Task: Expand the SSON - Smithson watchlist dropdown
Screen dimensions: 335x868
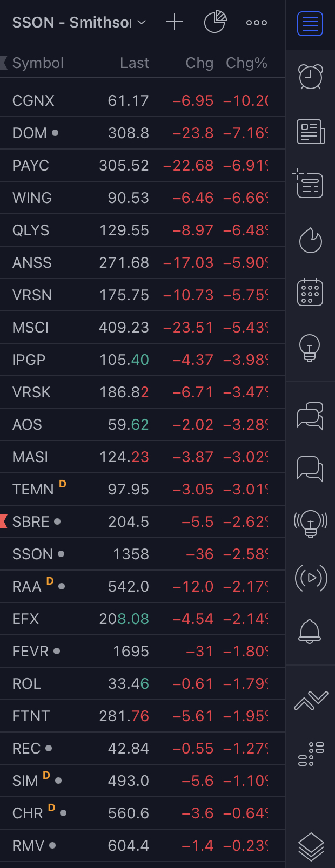Action: pos(142,22)
